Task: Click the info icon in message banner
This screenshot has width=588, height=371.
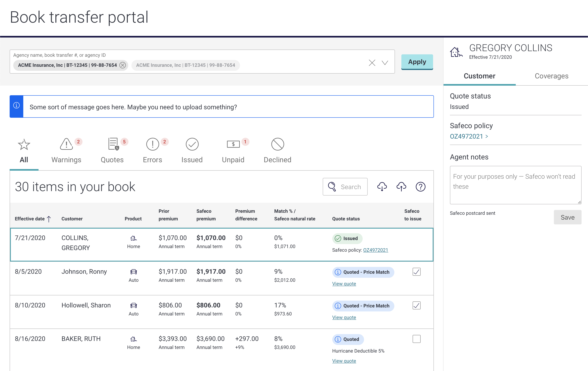Action: pyautogui.click(x=16, y=105)
